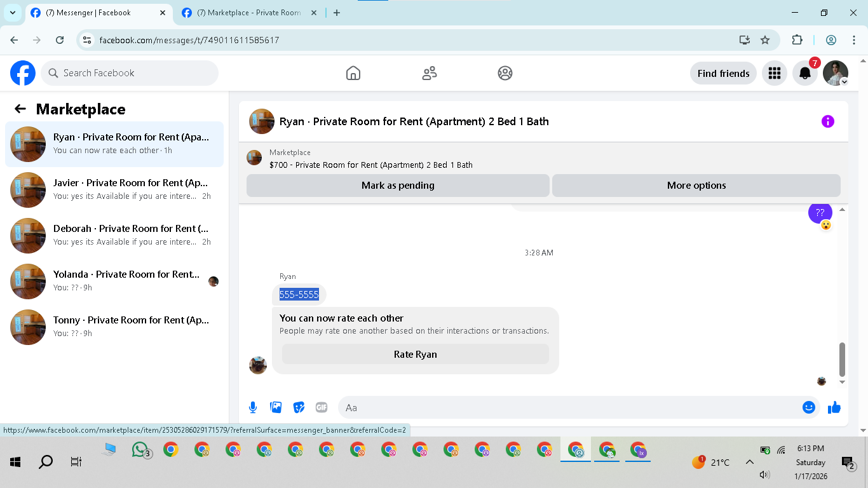
Task: Open WhatsApp from the taskbar
Action: [x=141, y=451]
